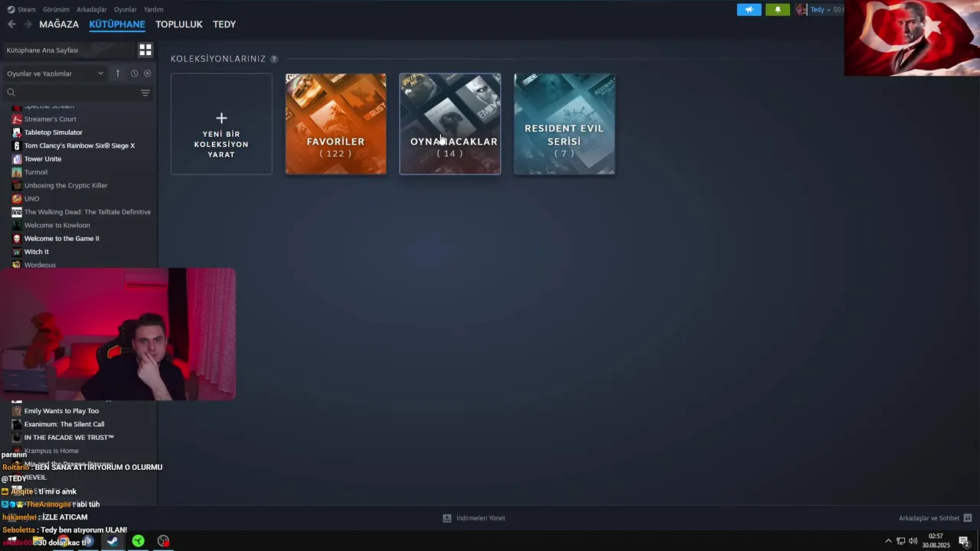
Task: Go back with the left arrow
Action: tap(11, 24)
